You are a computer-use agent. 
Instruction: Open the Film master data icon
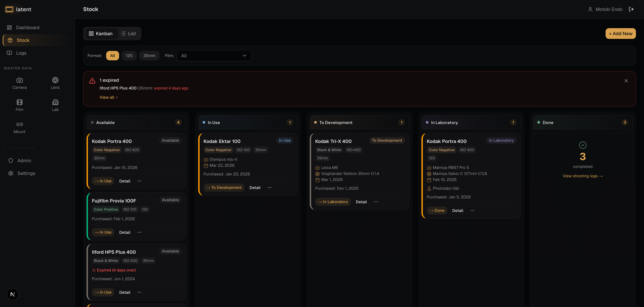(x=19, y=105)
